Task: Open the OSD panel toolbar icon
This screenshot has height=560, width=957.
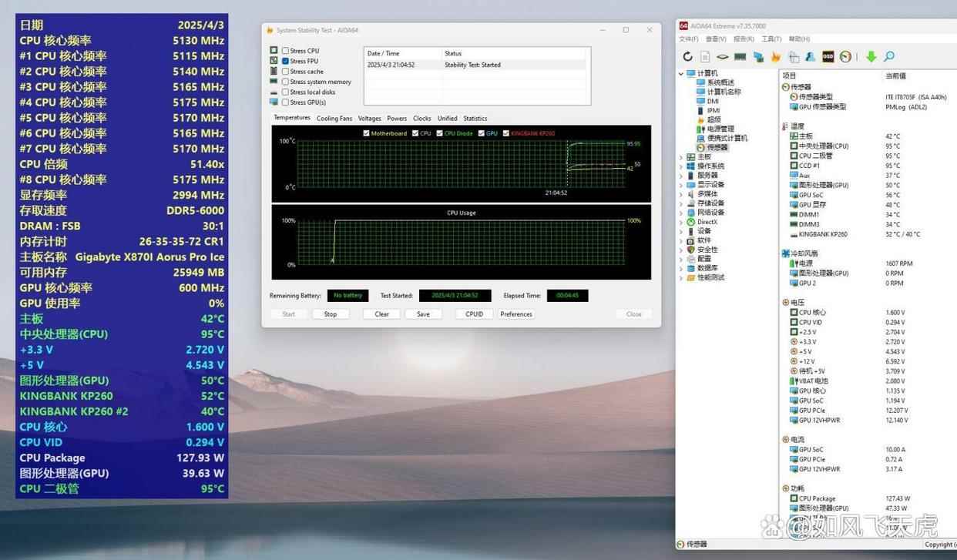Action: (828, 57)
